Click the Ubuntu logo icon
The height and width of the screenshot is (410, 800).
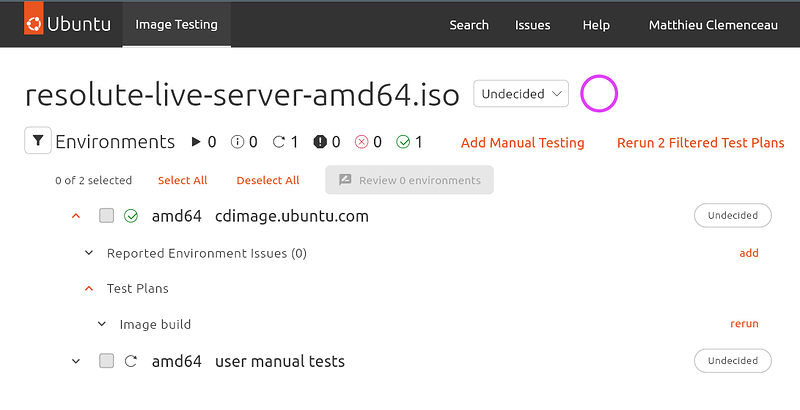(34, 23)
